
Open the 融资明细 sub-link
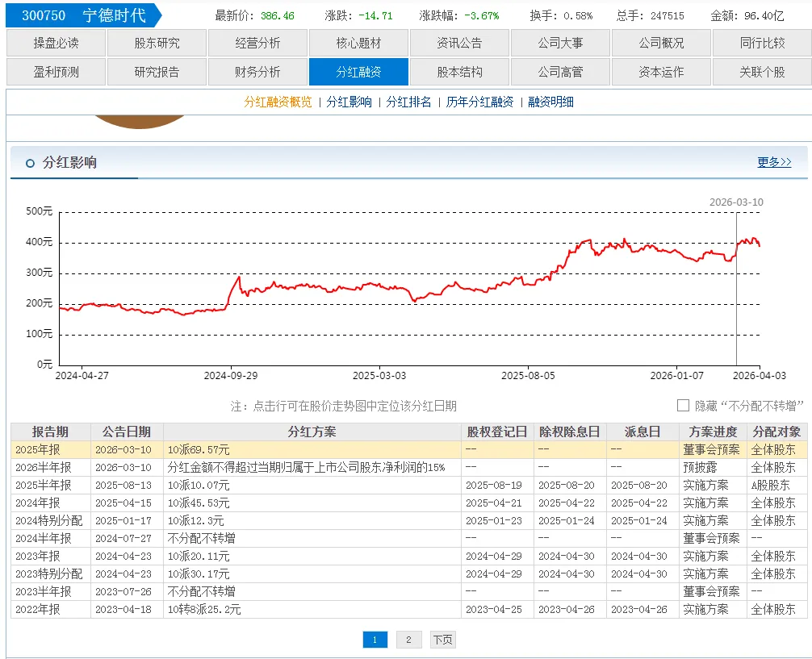(550, 102)
